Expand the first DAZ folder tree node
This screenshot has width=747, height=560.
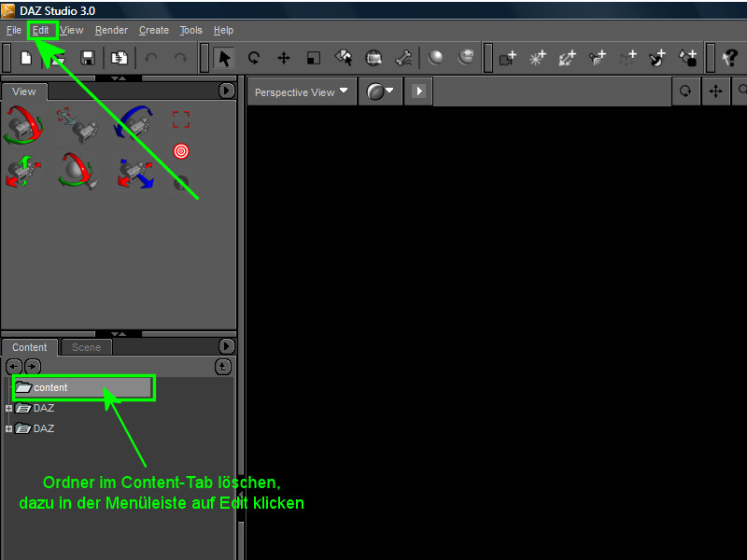coord(8,408)
